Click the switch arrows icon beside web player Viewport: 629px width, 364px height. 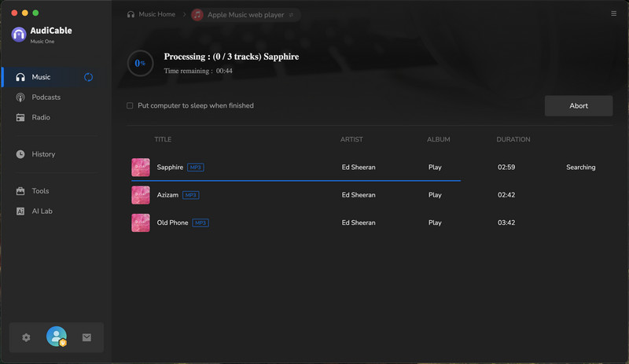(x=291, y=15)
